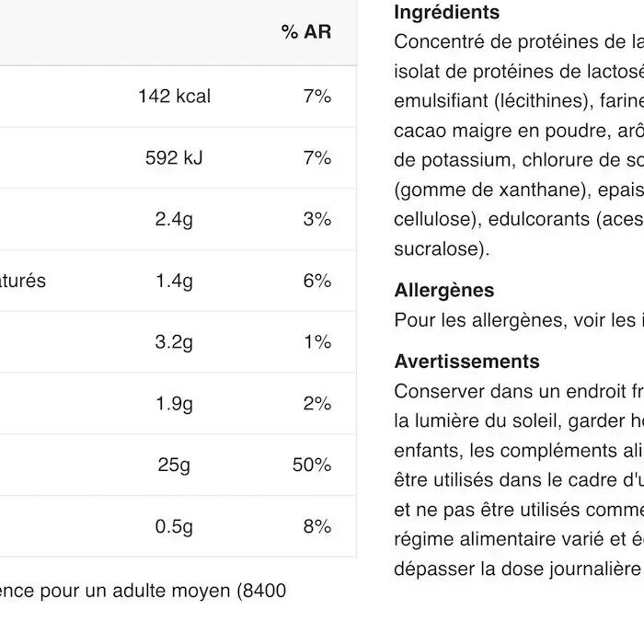Select the 0.5g salt value
Viewport: 644px width, 644px height.
point(174,527)
